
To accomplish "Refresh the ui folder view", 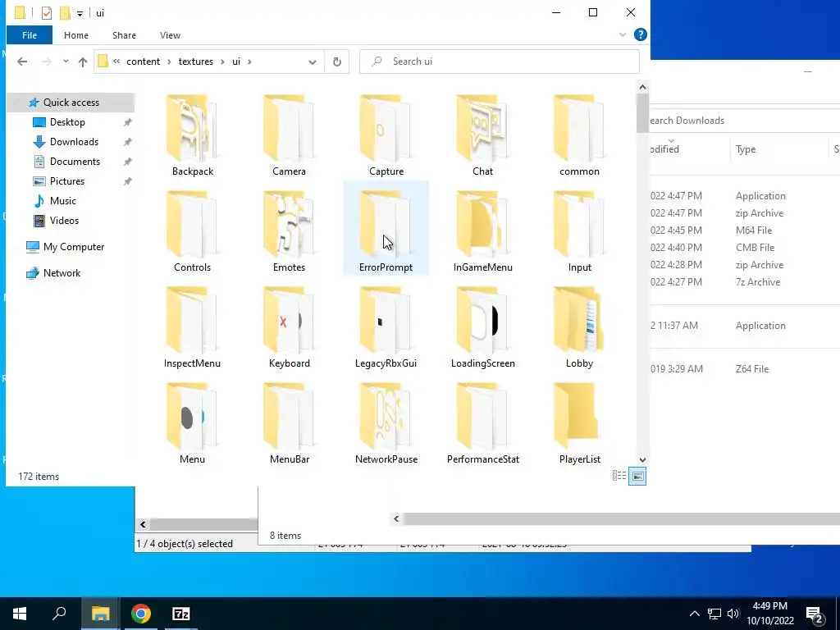I will [x=337, y=62].
